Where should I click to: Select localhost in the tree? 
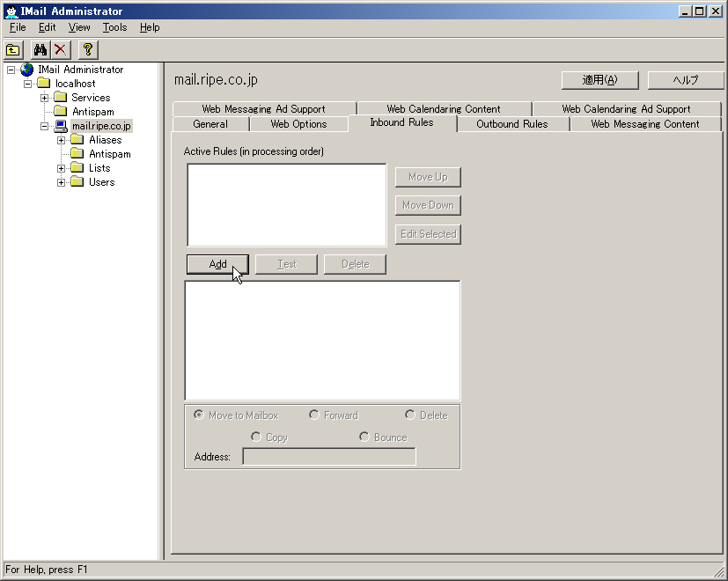tap(75, 84)
